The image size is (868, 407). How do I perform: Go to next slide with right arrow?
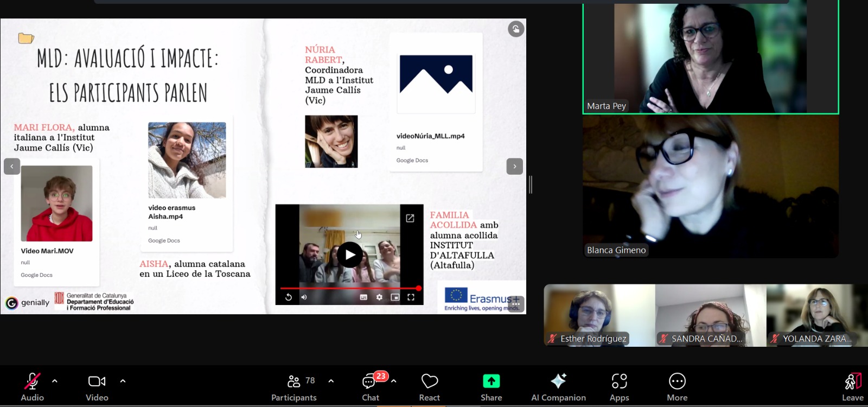(x=514, y=166)
